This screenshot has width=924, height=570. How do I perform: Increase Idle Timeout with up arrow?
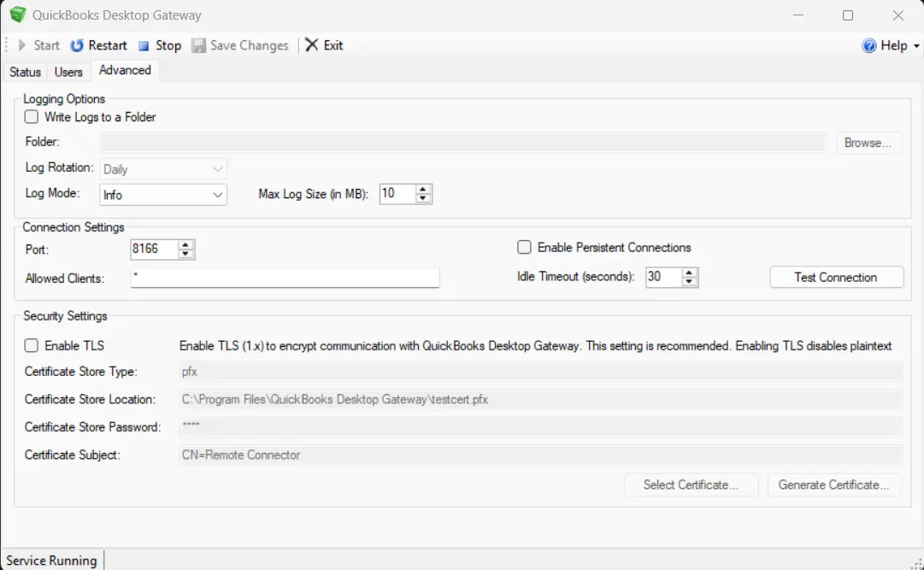click(689, 273)
